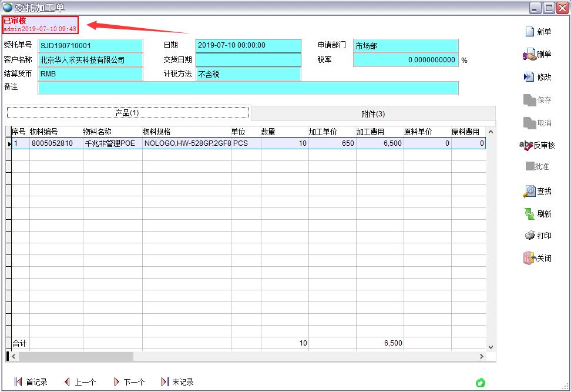Switch to the 附件(3) tab
The image size is (571, 392).
coord(374,112)
